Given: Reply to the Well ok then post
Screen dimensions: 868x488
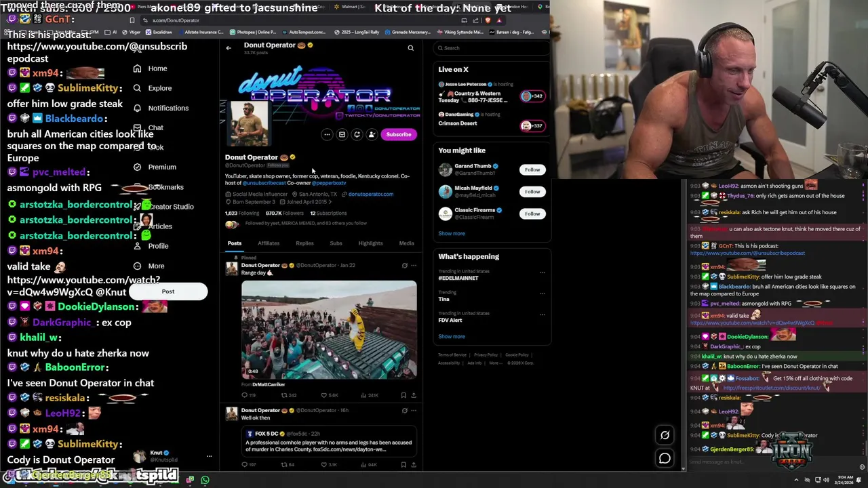Looking at the screenshot, I should (x=248, y=465).
